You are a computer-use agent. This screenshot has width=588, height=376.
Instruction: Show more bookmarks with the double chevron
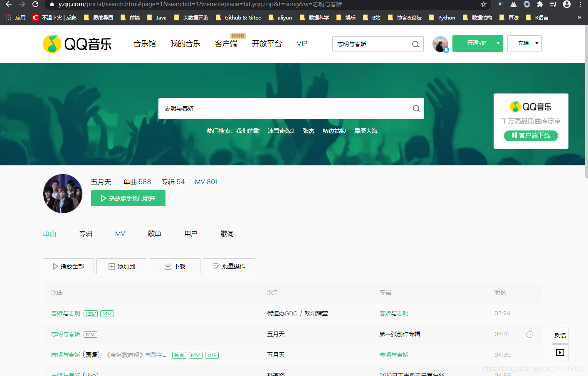[x=579, y=17]
